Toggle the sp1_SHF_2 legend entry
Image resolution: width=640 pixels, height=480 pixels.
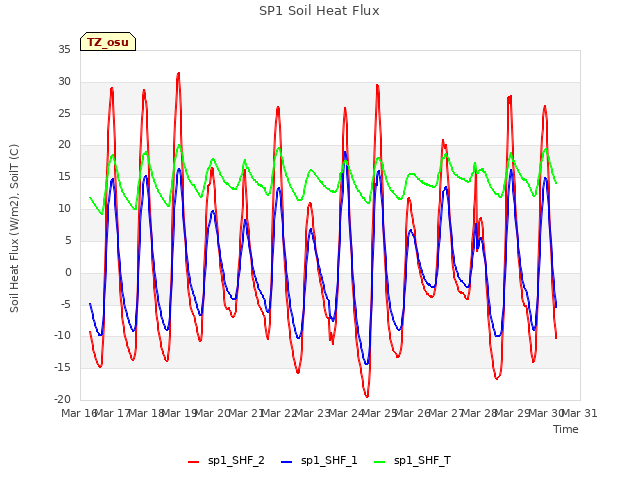226,461
